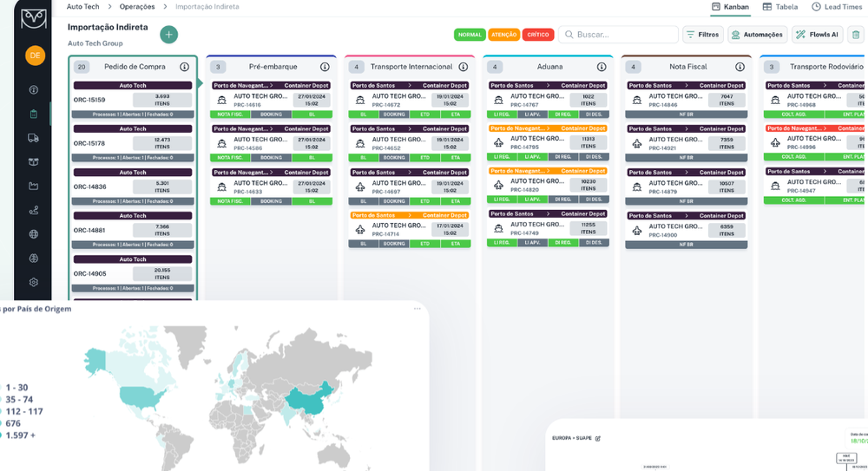Open order card ORC-15159
The width and height of the screenshot is (868, 471).
click(133, 100)
